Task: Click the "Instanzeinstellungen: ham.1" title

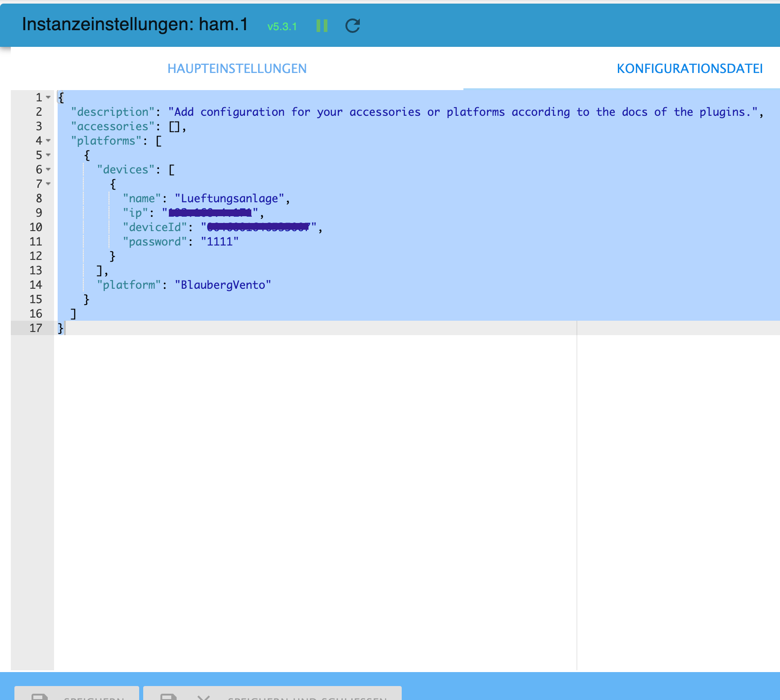Action: [x=135, y=24]
